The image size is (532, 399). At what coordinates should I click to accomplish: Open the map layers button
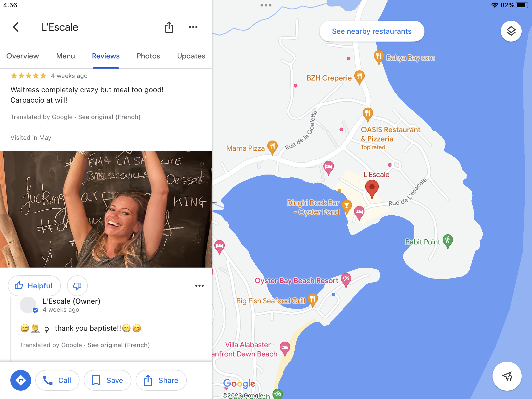tap(511, 31)
